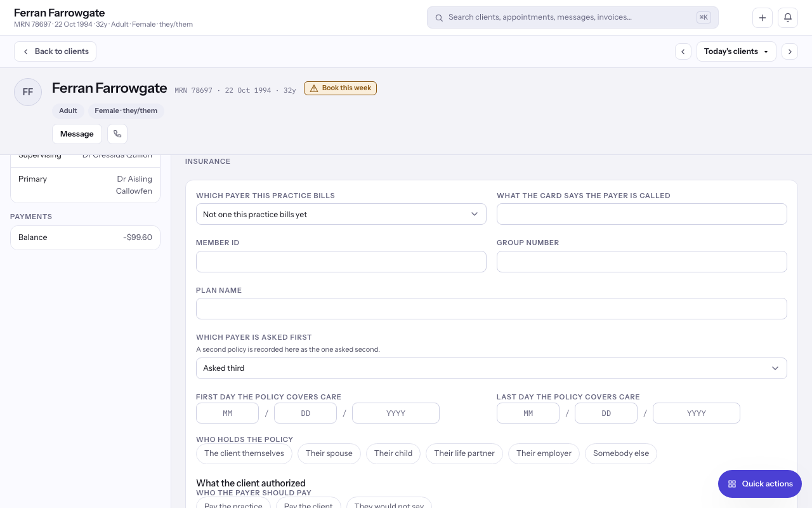Click the Balance -$99.60 row
Screen dimensions: 812x508
[85, 237]
